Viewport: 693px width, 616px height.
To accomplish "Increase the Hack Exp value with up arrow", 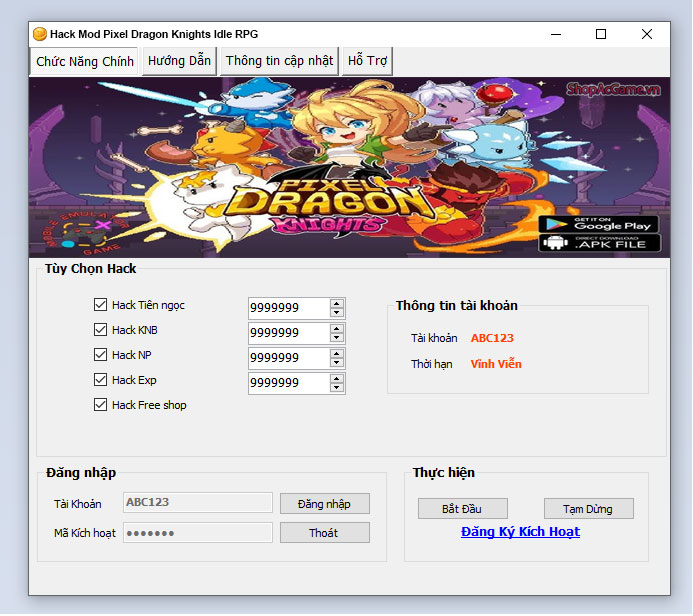I will click(337, 379).
